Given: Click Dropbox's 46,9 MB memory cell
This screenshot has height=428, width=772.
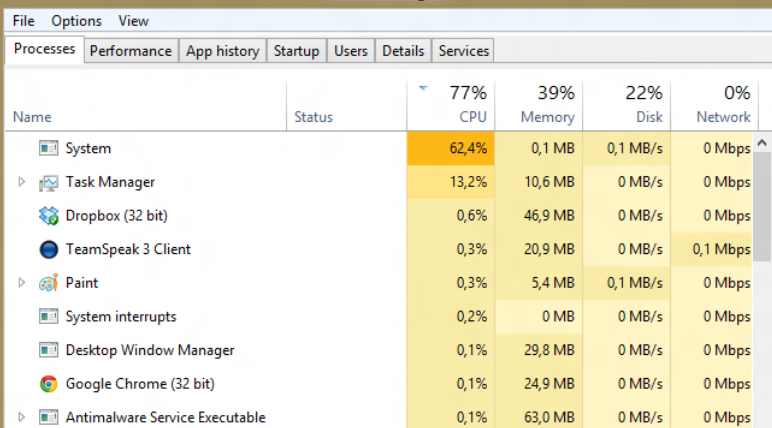Looking at the screenshot, I should point(539,216).
